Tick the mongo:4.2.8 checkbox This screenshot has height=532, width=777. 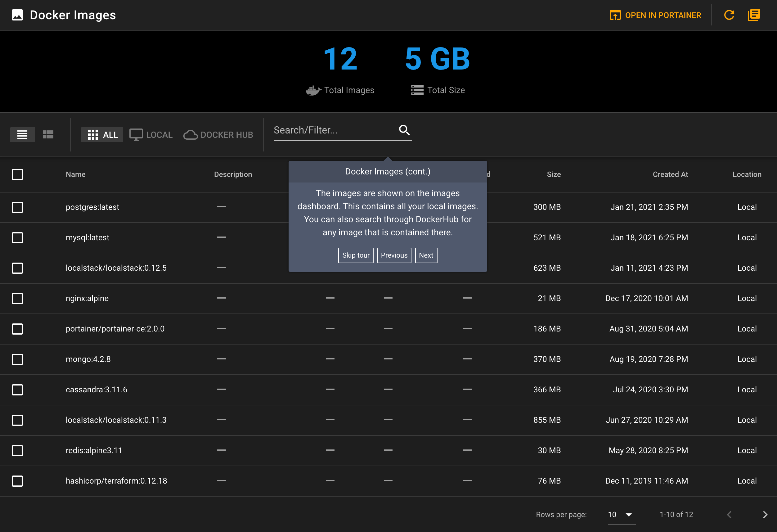pos(17,359)
